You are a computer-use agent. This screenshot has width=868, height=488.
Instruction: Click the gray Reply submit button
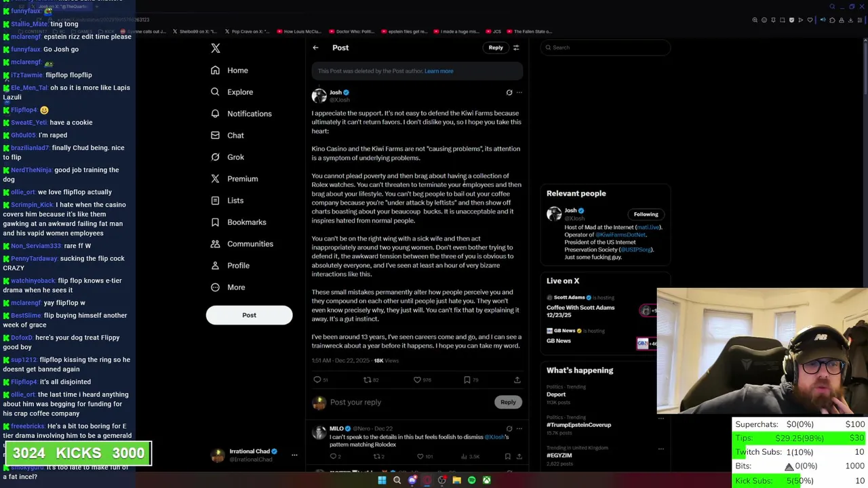(508, 402)
